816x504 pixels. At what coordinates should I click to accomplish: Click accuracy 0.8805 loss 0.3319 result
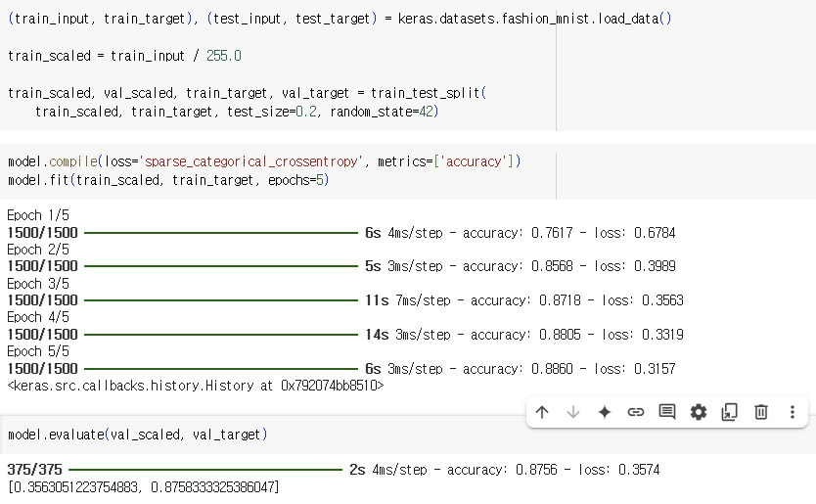pos(576,335)
